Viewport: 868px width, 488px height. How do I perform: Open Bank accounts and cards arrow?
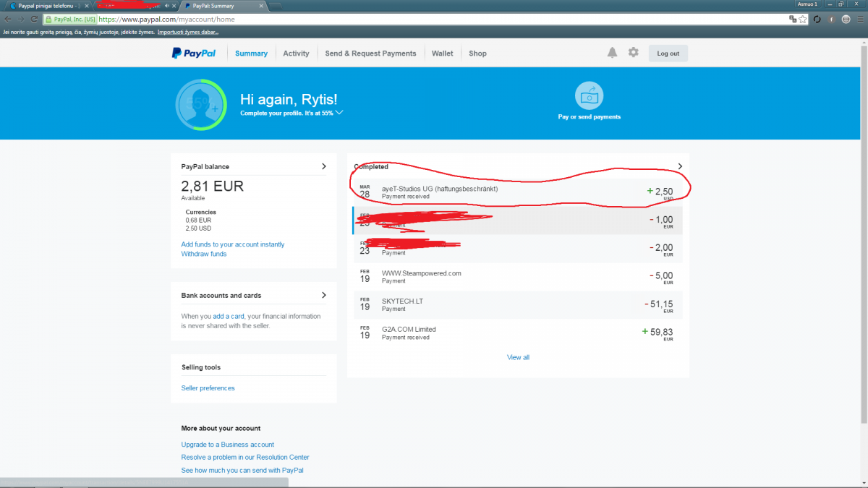[x=323, y=295]
